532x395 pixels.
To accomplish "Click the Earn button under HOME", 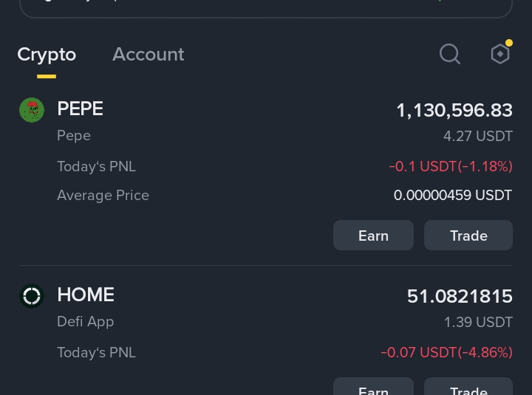I will (x=373, y=387).
